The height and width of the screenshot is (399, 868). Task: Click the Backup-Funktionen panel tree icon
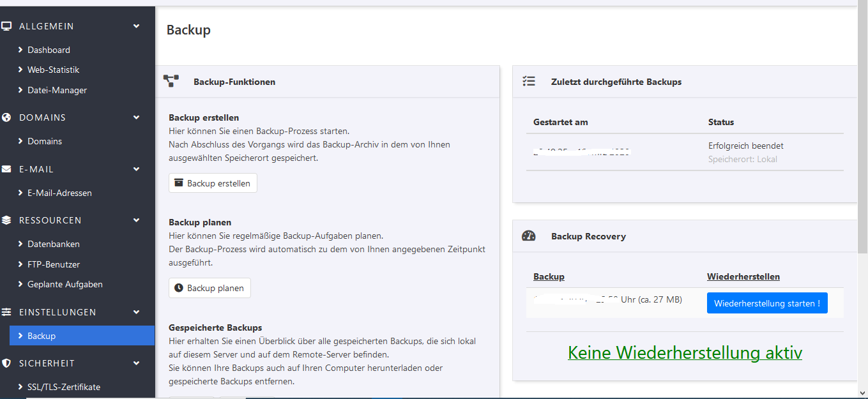click(x=171, y=81)
